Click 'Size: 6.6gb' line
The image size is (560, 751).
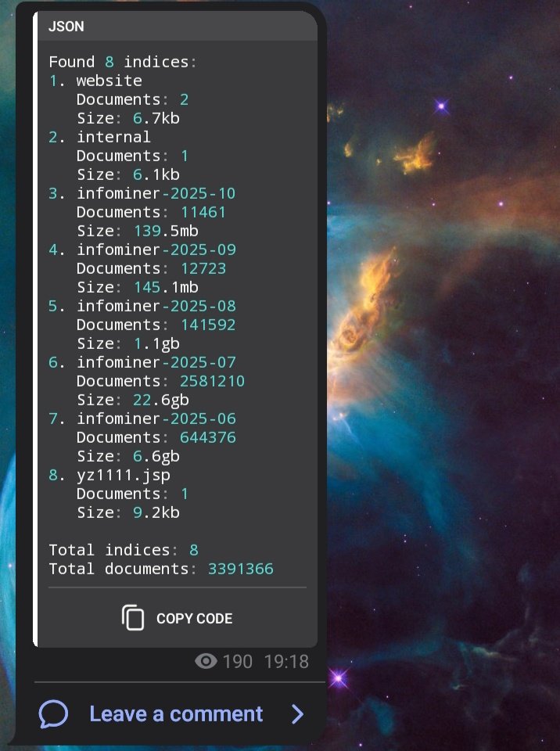tap(128, 456)
